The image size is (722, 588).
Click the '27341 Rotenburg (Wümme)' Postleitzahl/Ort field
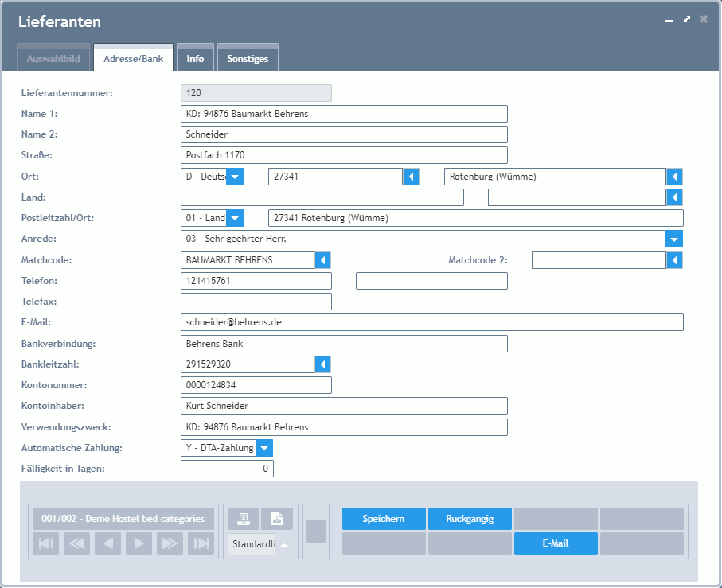tap(476, 218)
